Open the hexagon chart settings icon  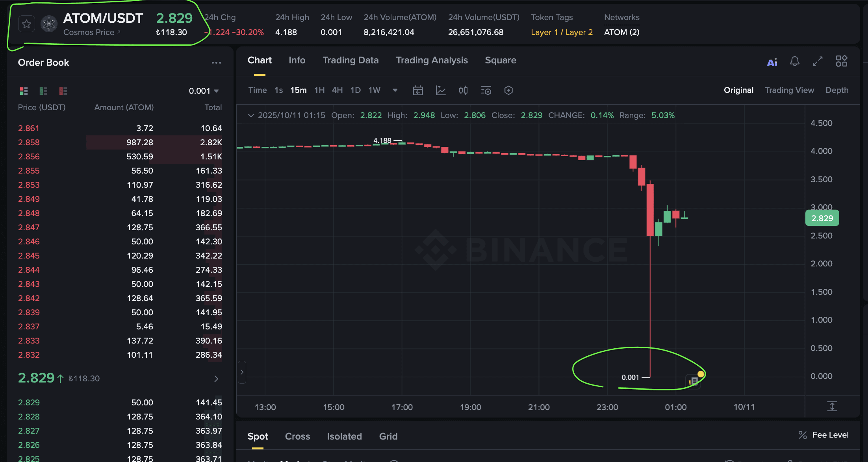[508, 91]
